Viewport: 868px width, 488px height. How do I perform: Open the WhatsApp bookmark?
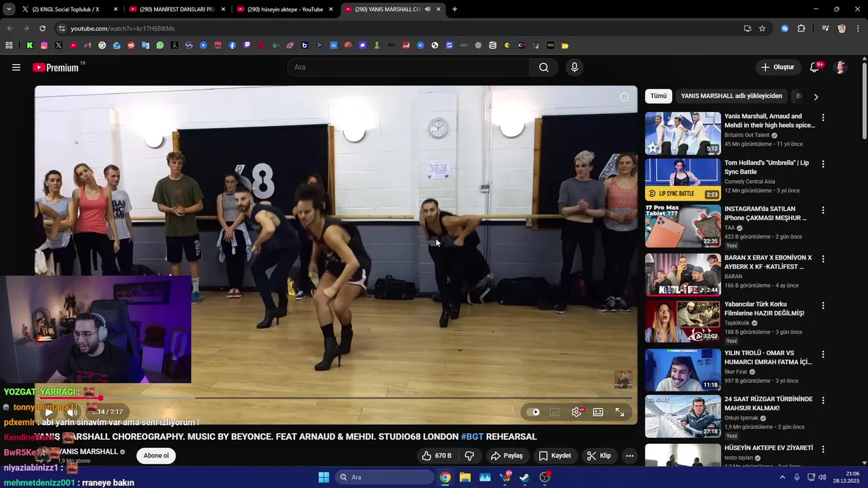coord(160,45)
